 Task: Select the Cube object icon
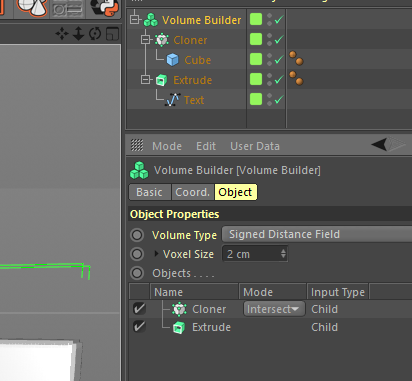(173, 60)
